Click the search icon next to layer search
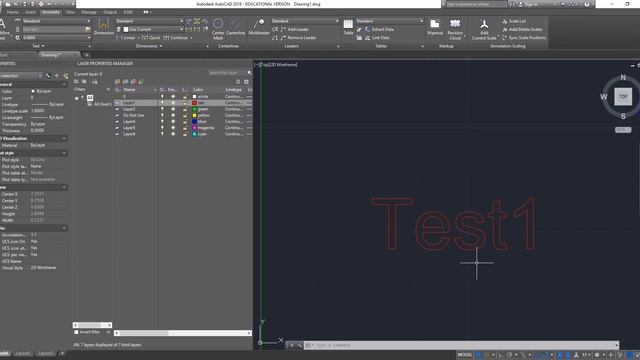The image size is (640, 360). [249, 73]
